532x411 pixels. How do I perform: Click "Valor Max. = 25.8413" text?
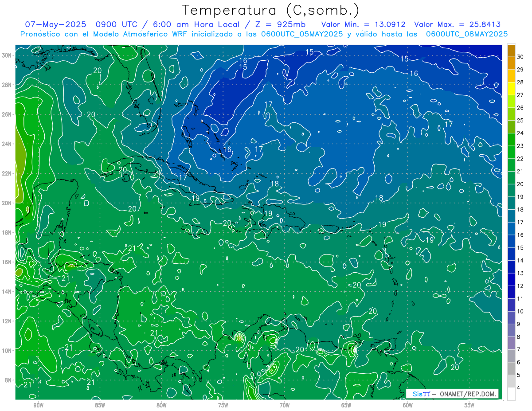[x=458, y=24]
